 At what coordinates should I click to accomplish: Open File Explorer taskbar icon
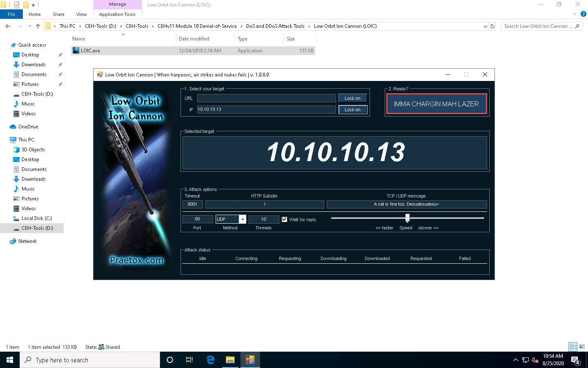tap(230, 360)
